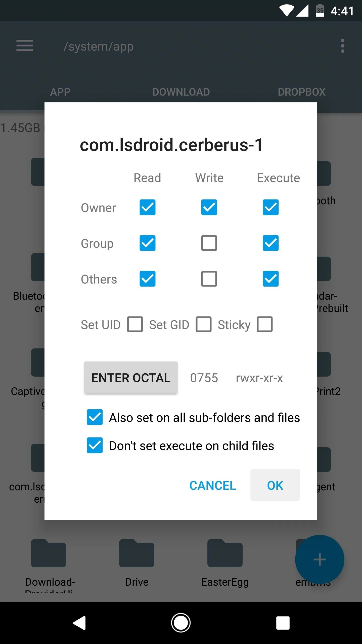
Task: Enable Others Write permission checkbox
Action: [209, 279]
